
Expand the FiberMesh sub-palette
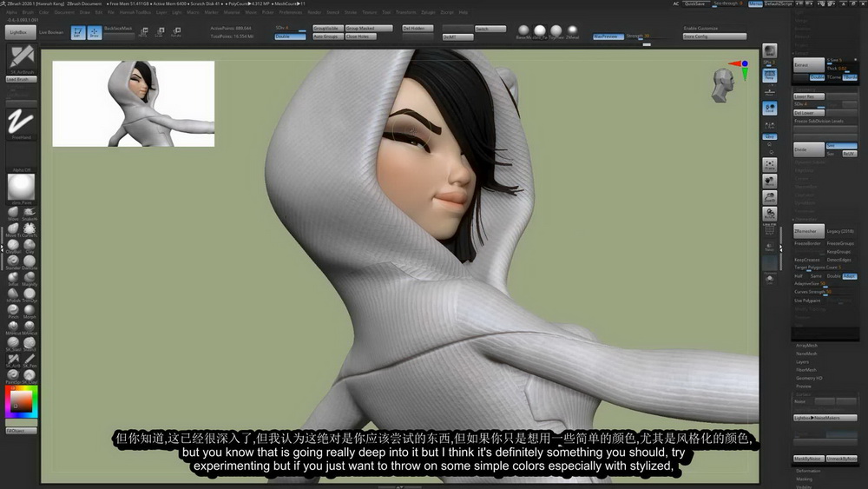[806, 370]
